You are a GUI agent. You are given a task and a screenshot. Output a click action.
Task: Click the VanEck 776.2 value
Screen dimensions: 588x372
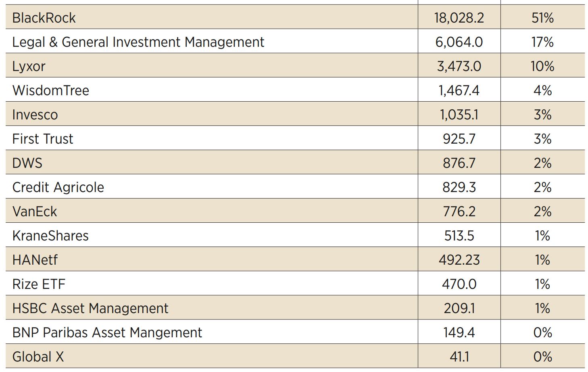coord(459,211)
